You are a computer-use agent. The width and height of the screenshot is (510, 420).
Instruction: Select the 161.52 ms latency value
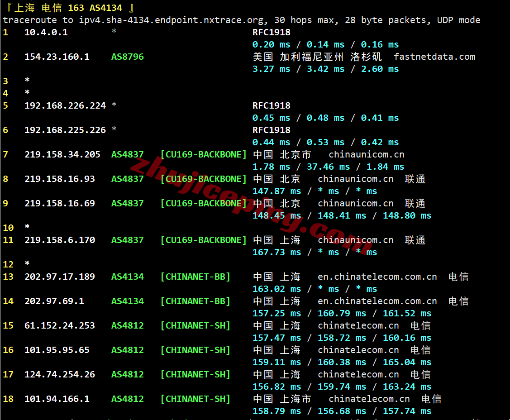tap(407, 313)
